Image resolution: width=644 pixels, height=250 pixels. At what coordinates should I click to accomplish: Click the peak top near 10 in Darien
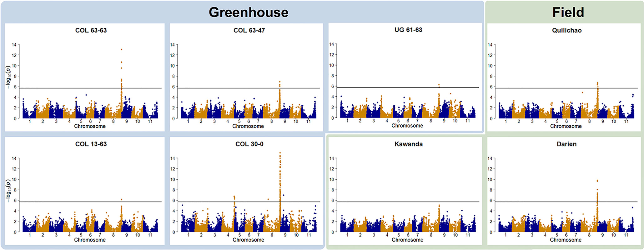tap(597, 181)
